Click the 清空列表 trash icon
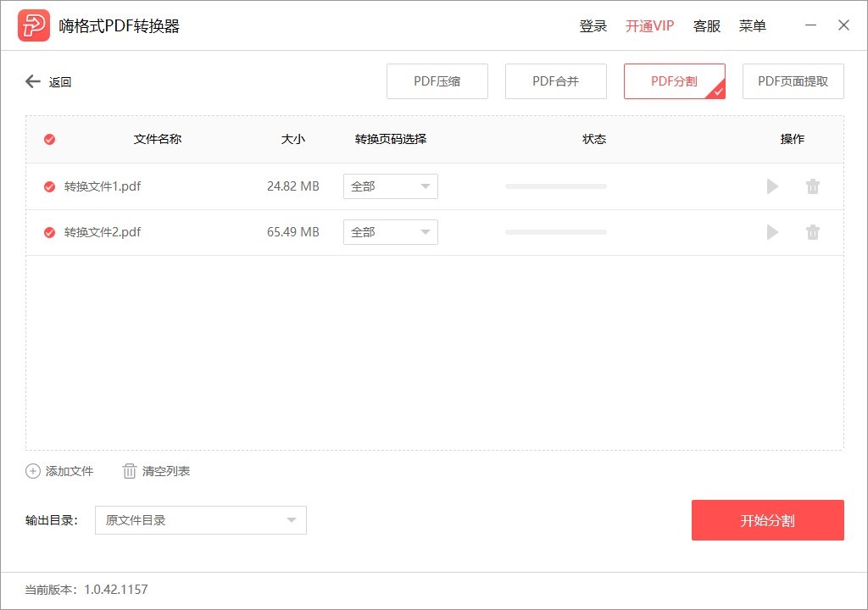This screenshot has height=610, width=868. [129, 471]
